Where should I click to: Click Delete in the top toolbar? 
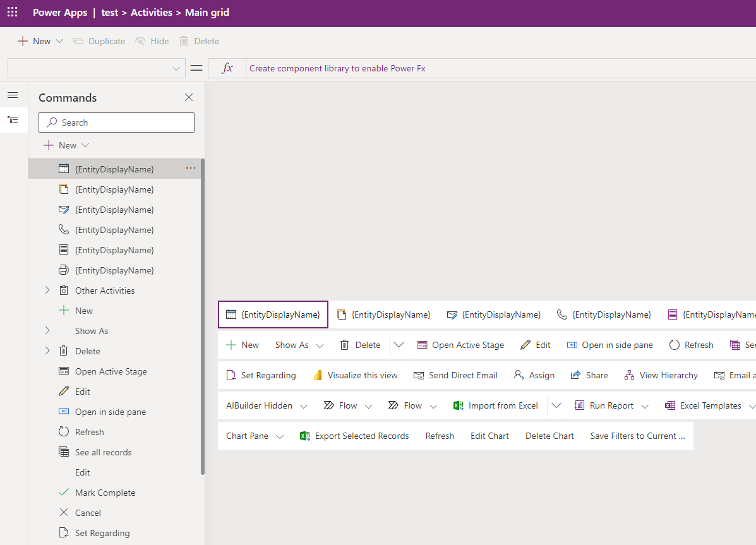pyautogui.click(x=199, y=41)
